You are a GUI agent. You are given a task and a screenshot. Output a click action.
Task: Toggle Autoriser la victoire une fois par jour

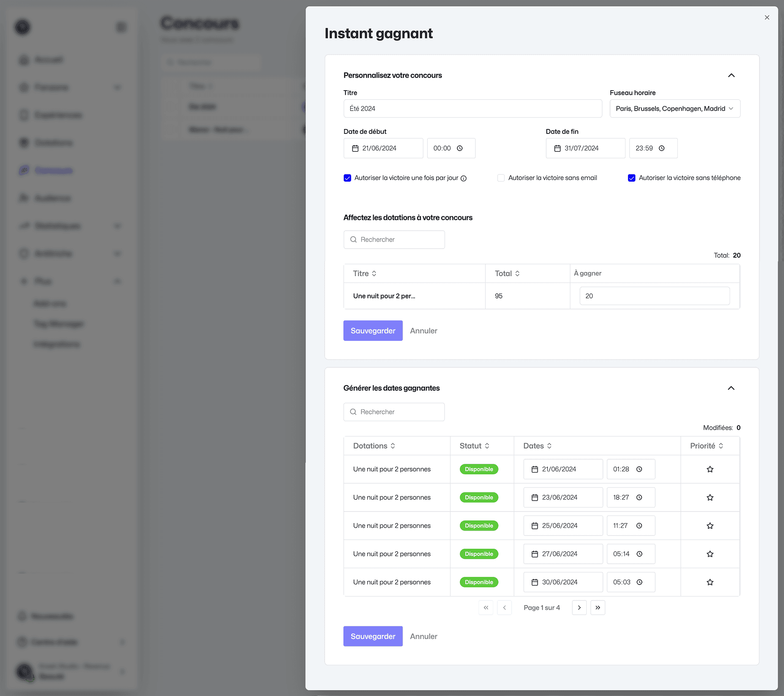click(347, 178)
